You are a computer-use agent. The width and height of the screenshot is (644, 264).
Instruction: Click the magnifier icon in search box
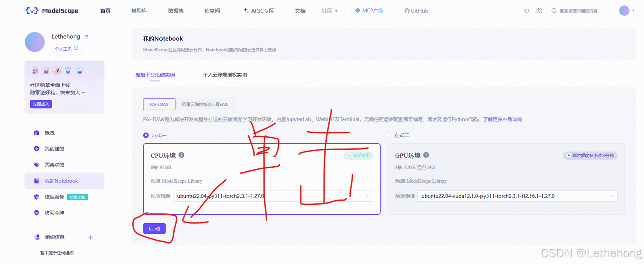pos(554,10)
